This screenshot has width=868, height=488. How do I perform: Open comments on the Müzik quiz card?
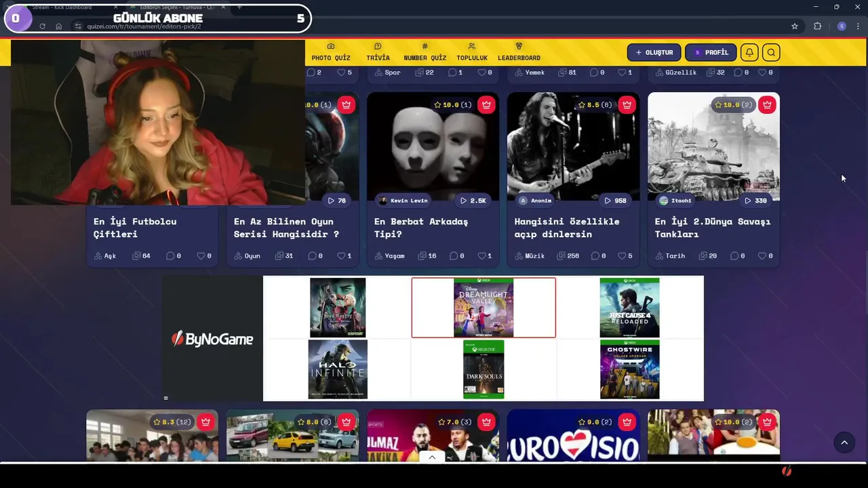click(x=597, y=256)
